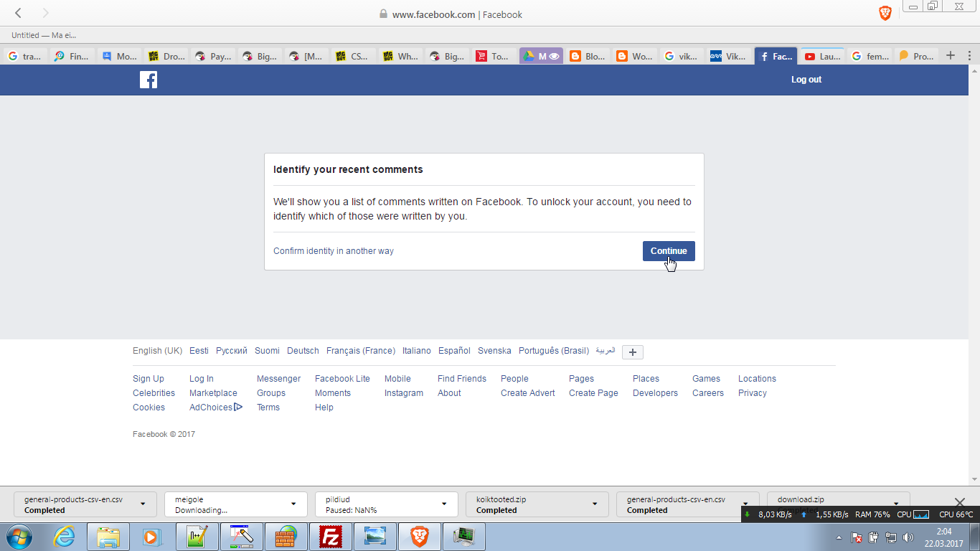Click the page scrollbar down arrow
The image size is (980, 551).
pos(974,479)
